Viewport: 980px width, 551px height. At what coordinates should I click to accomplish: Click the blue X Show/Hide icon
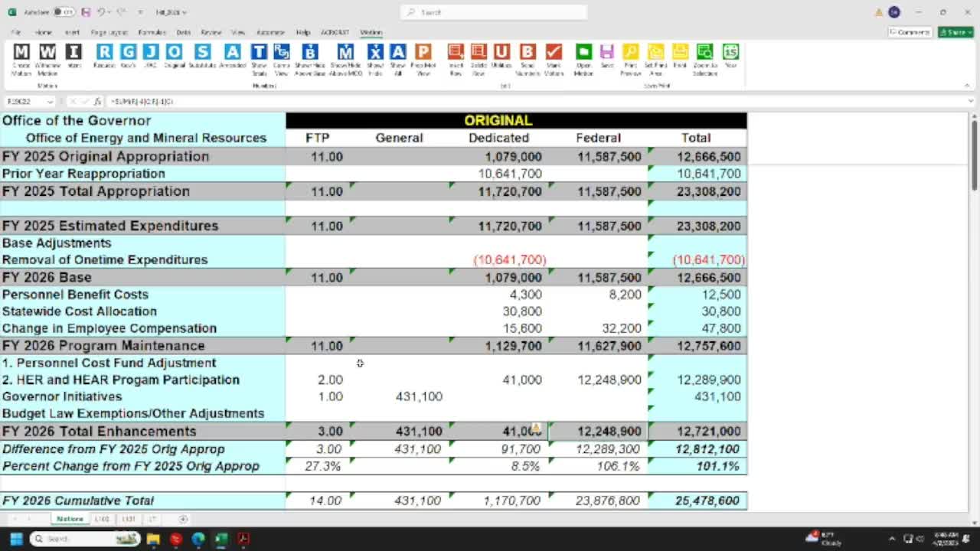(375, 52)
